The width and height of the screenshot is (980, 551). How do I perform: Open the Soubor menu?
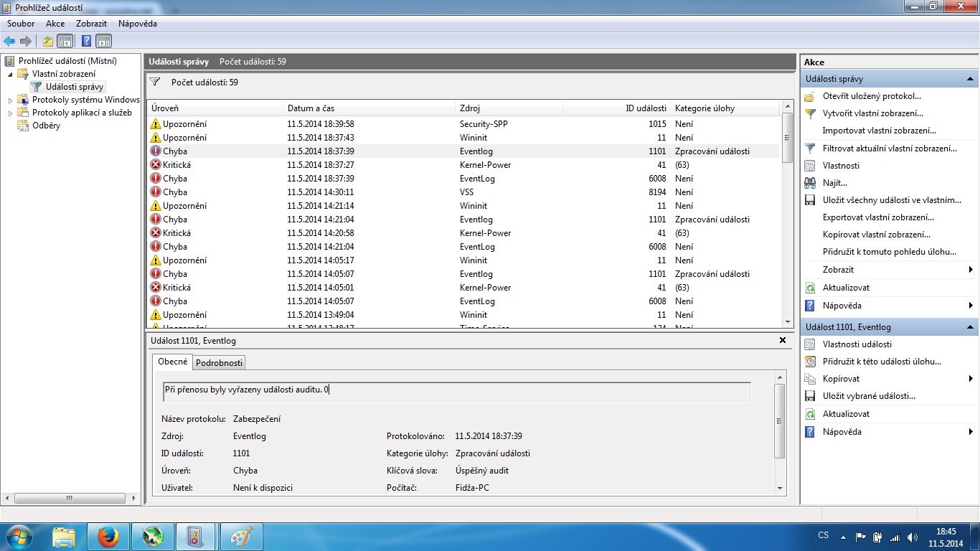point(21,24)
